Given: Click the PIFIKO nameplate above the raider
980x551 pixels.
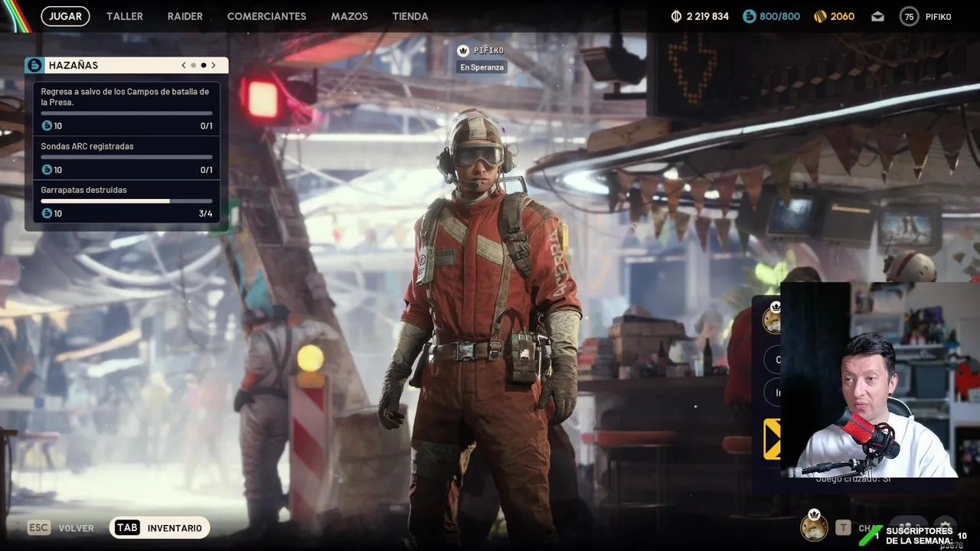Looking at the screenshot, I should click(488, 51).
